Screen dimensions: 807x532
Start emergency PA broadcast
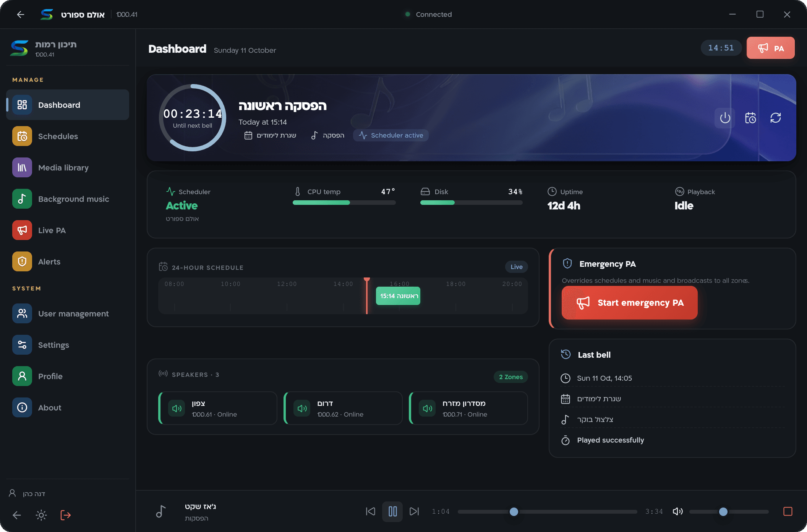[629, 303]
